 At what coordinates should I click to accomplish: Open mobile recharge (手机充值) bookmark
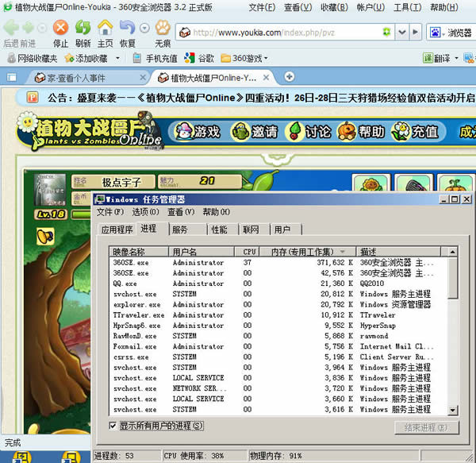(155, 58)
